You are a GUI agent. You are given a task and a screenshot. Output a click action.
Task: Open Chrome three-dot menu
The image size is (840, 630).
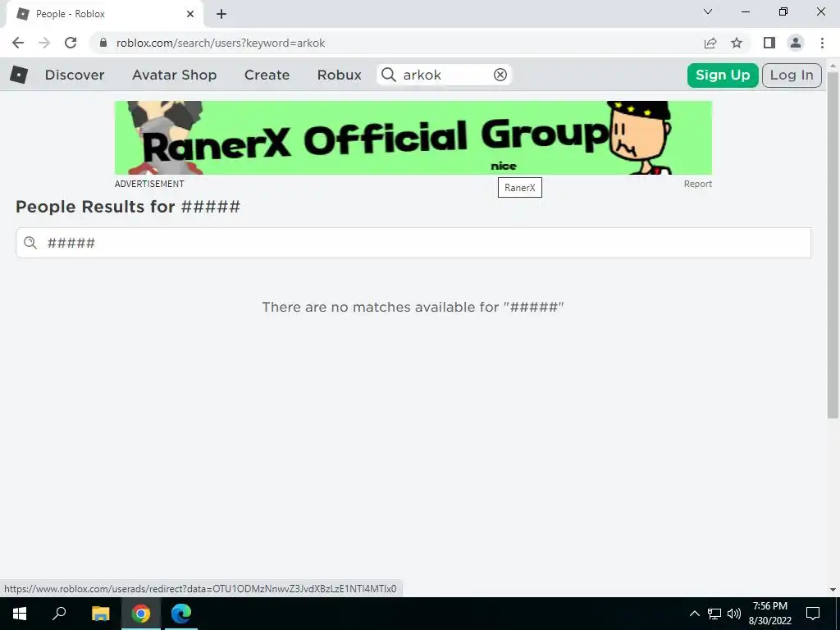tap(822, 43)
